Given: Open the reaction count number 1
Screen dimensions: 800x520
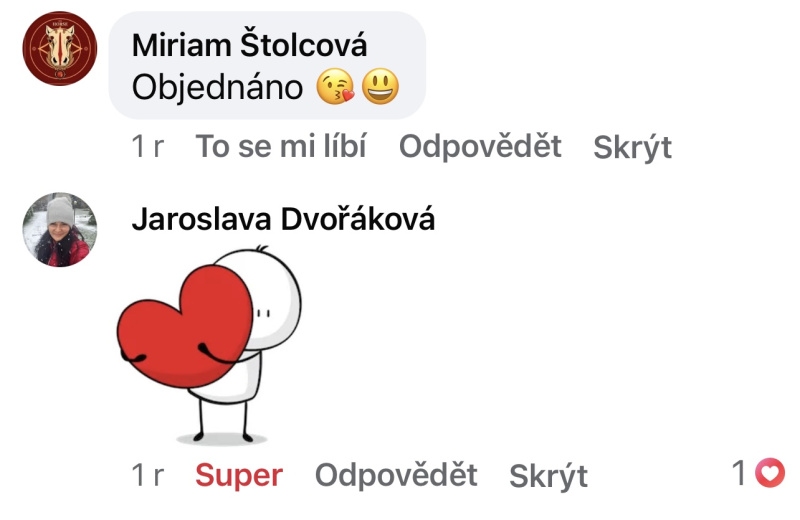Looking at the screenshot, I should pos(739,473).
